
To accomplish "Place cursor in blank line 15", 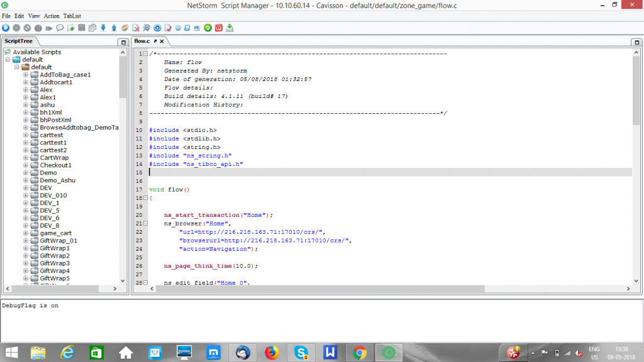I will coord(390,172).
